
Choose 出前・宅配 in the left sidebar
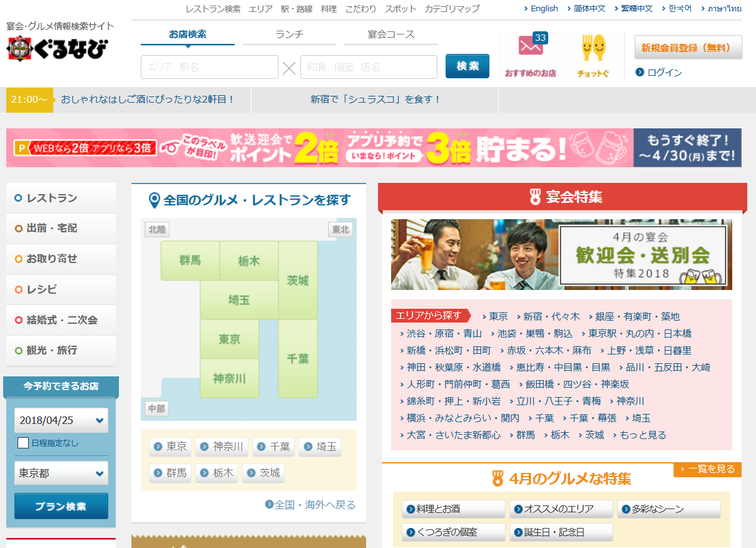(x=52, y=229)
